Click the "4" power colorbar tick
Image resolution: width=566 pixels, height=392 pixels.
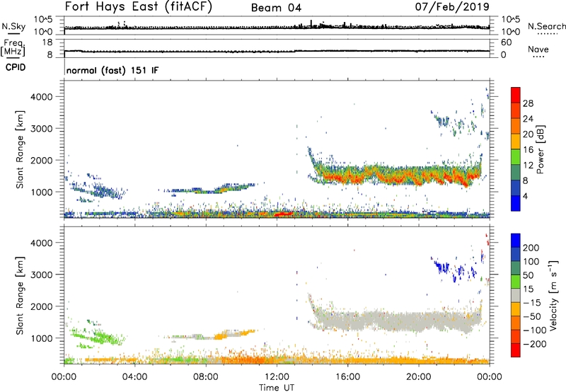[525, 196]
